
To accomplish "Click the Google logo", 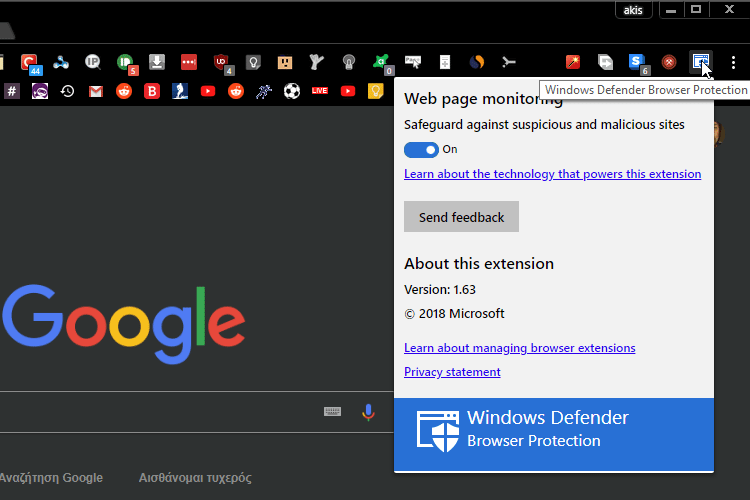I will [x=123, y=324].
